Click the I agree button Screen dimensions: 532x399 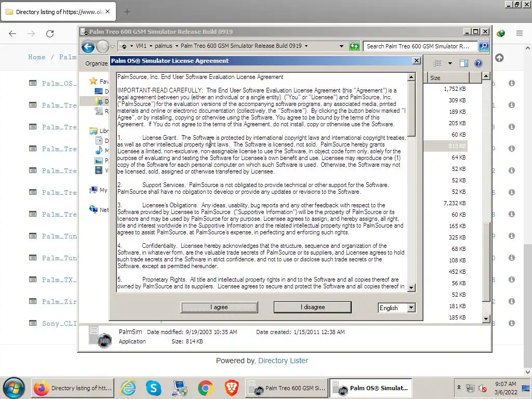coord(219,307)
